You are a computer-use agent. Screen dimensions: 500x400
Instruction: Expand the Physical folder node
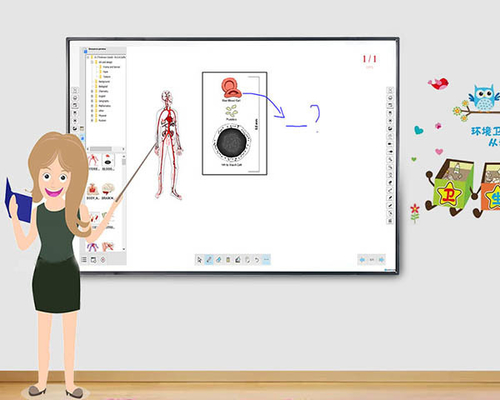pyautogui.click(x=92, y=115)
